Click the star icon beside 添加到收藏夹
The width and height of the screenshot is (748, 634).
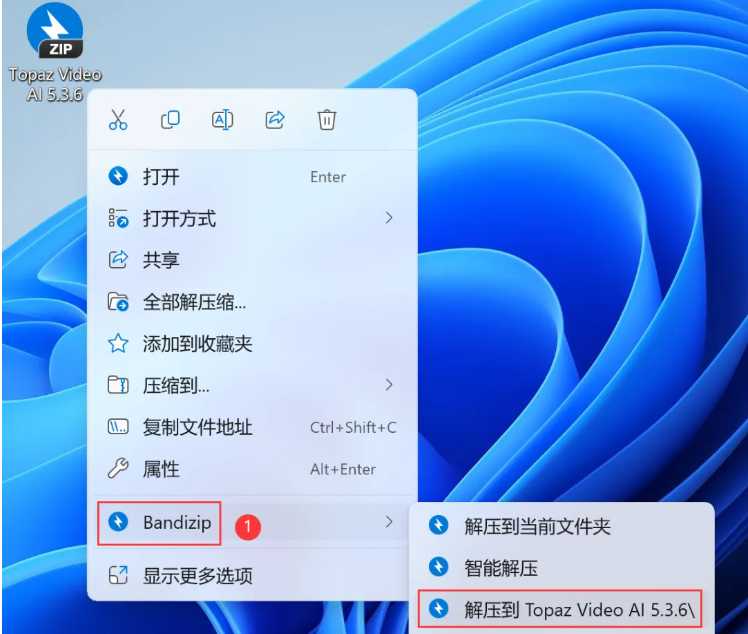coord(118,344)
